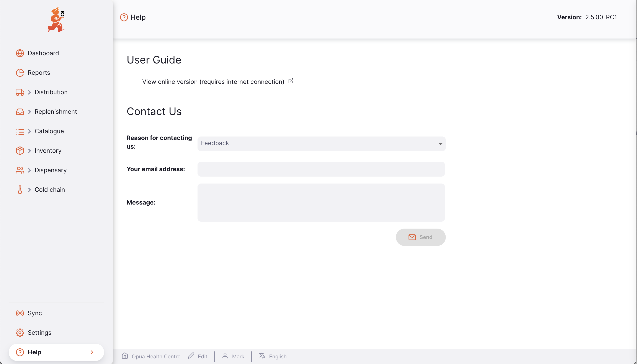The height and width of the screenshot is (364, 637).
Task: Click the Sync broadcast icon
Action: point(20,313)
